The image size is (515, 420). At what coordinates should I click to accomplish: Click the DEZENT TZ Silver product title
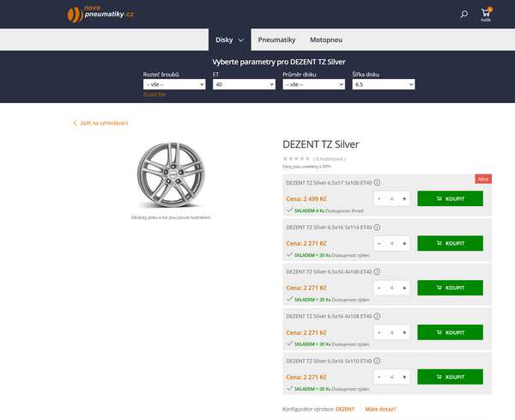pyautogui.click(x=320, y=144)
